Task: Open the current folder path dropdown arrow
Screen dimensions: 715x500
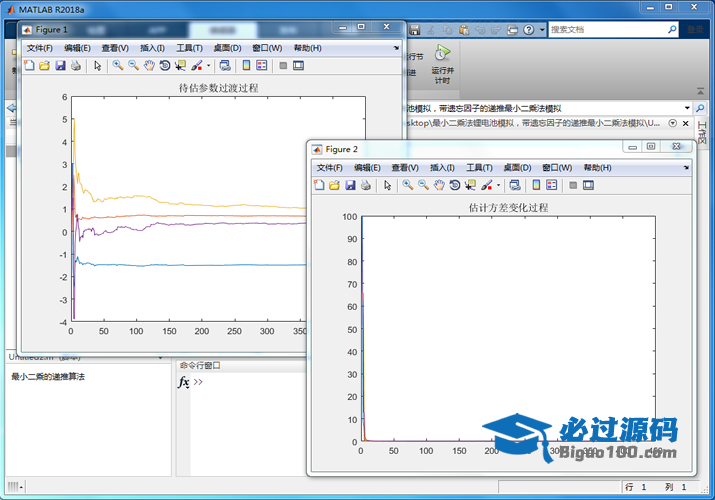Action: click(x=687, y=108)
